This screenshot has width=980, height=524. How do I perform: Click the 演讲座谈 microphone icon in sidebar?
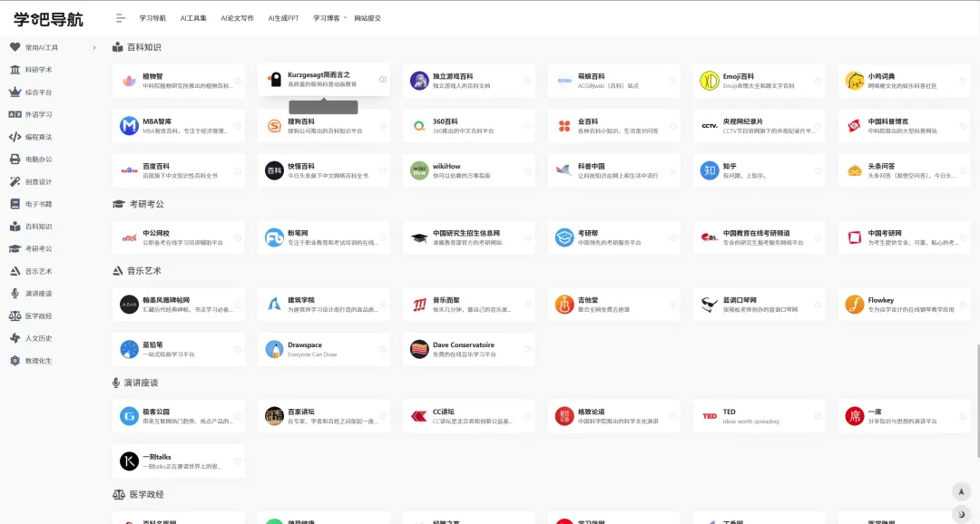point(15,294)
